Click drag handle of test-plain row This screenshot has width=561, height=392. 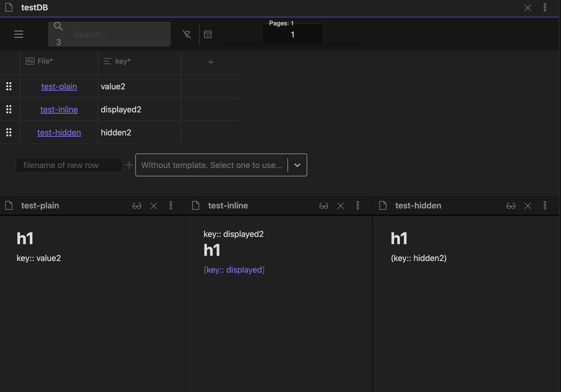tap(9, 86)
